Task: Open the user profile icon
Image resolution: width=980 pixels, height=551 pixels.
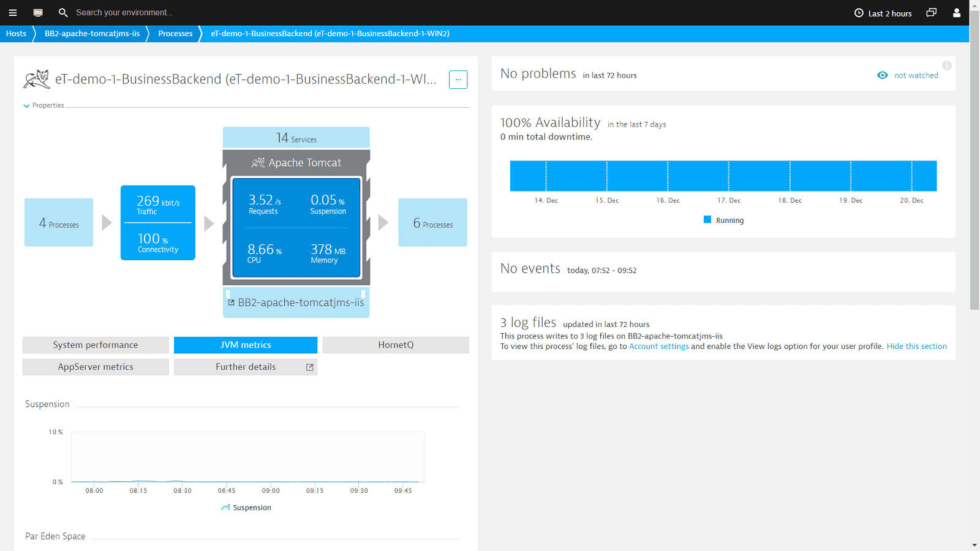Action: 957,12
